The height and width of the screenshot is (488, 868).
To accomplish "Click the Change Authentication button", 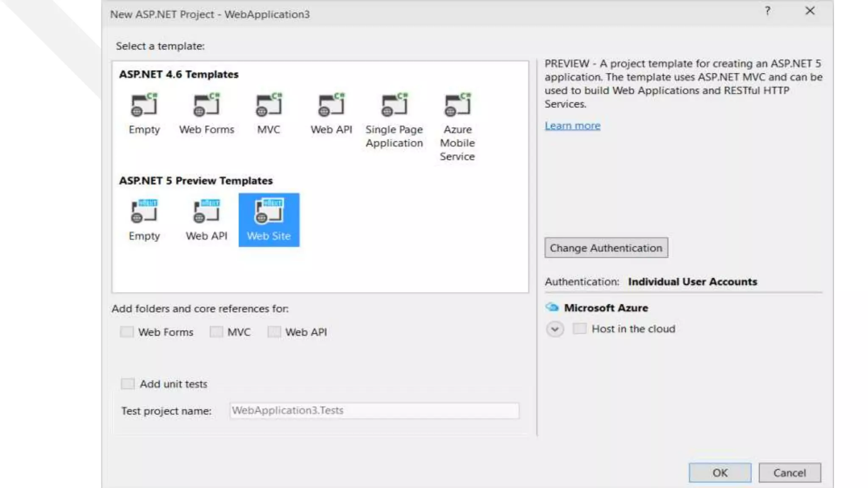I will tap(606, 248).
